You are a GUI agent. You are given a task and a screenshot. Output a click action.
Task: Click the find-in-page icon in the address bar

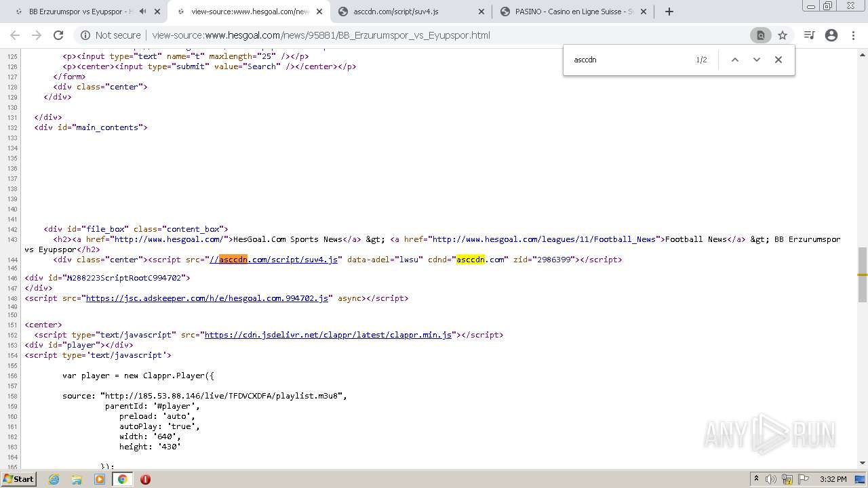pyautogui.click(x=761, y=35)
